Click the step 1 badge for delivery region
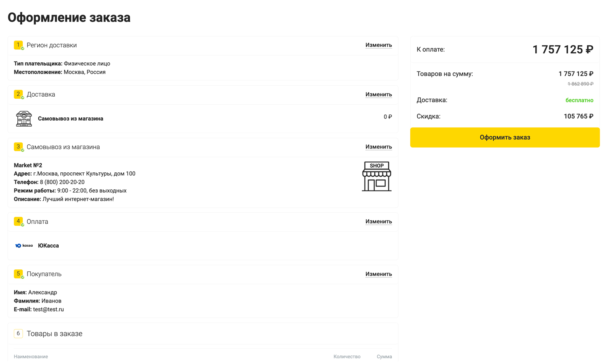 click(x=18, y=45)
